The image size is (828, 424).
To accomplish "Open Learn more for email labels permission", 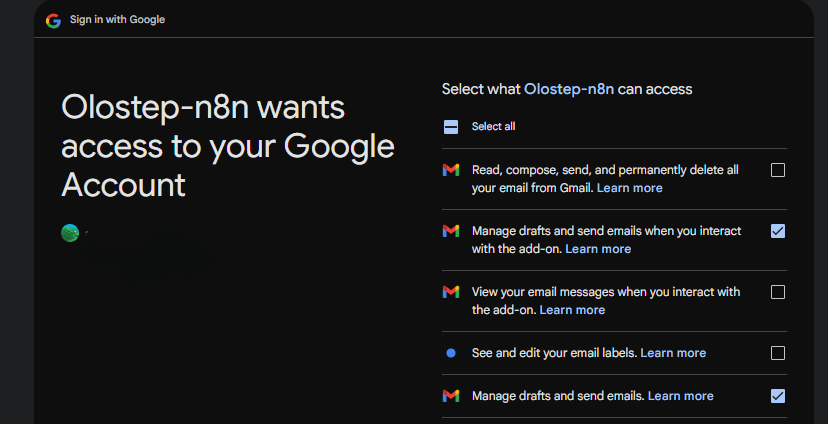I will [x=673, y=353].
